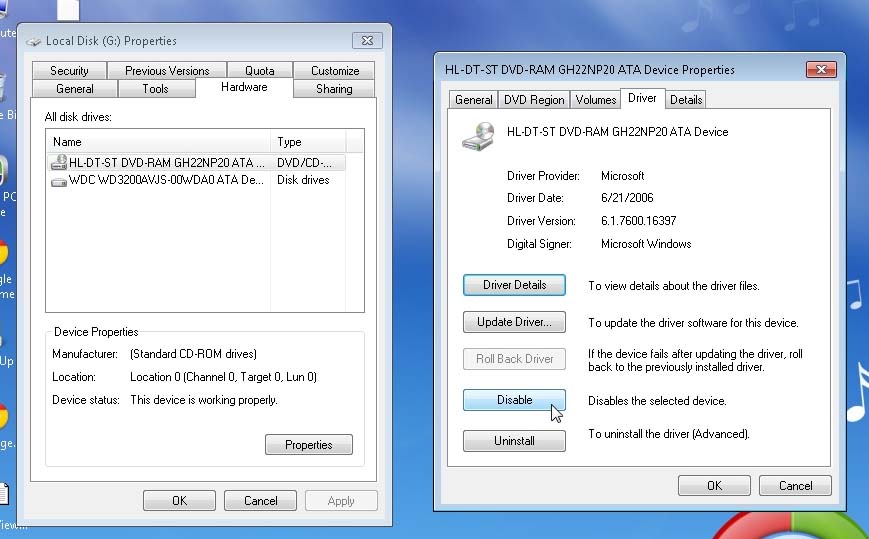Image resolution: width=869 pixels, height=539 pixels.
Task: Click the Uninstall driver button
Action: pos(514,441)
